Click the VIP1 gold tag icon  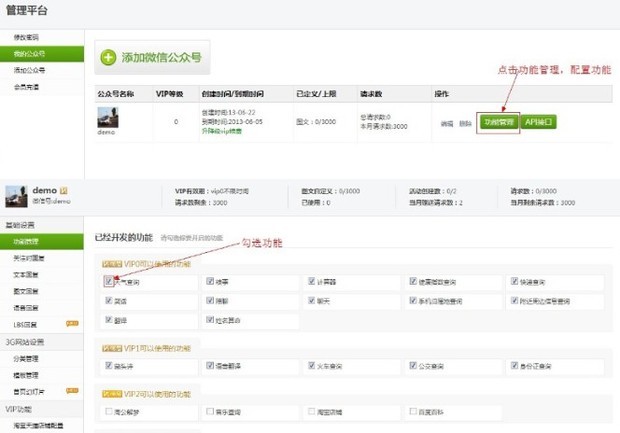pyautogui.click(x=112, y=348)
